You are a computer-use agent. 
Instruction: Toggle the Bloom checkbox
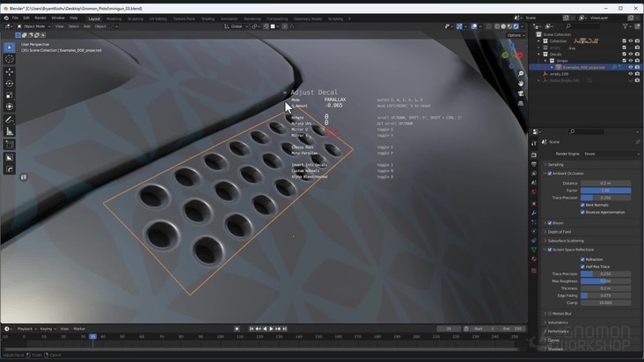tap(550, 223)
